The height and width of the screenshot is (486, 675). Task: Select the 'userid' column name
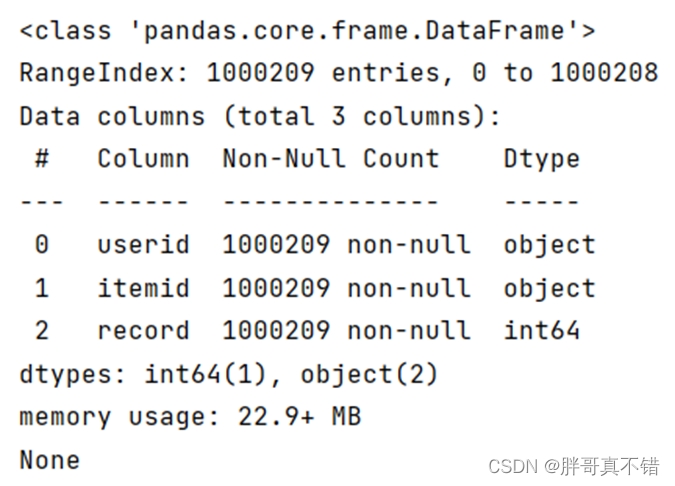143,245
